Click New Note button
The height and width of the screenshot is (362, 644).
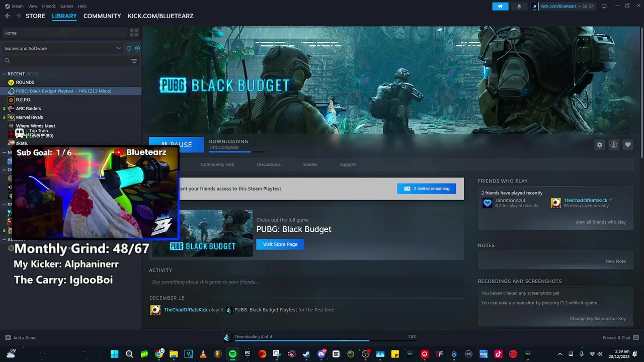tap(615, 261)
